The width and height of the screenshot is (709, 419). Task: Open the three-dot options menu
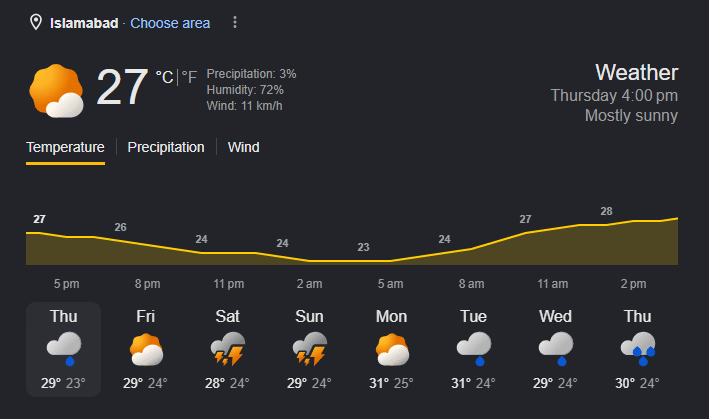[x=235, y=22]
